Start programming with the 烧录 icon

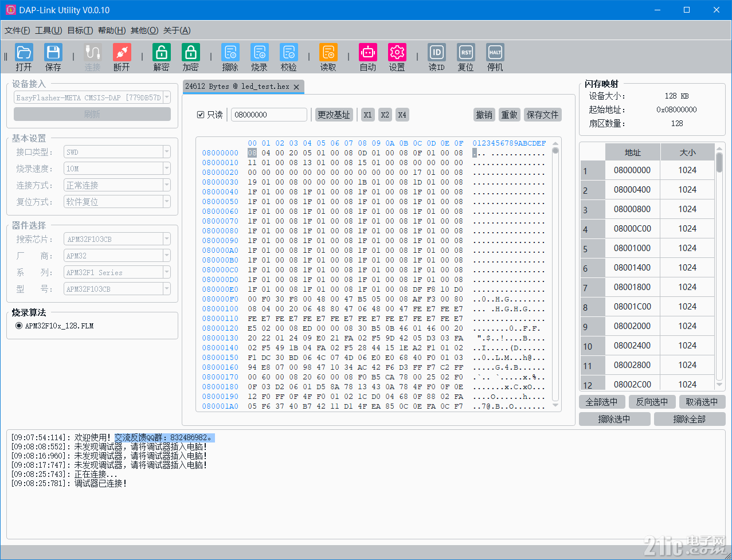(x=260, y=53)
